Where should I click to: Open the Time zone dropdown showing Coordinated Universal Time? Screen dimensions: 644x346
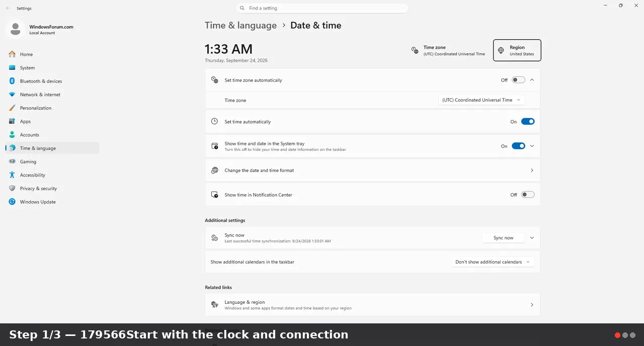click(x=481, y=100)
